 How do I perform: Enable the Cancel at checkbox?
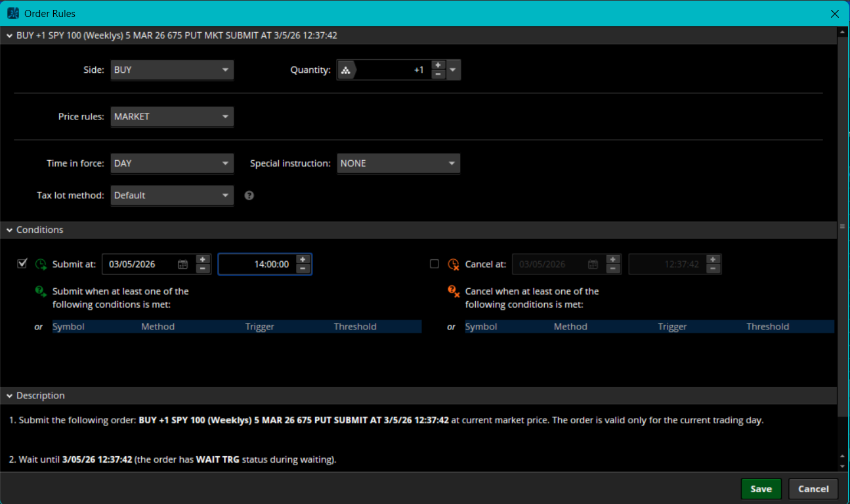[435, 264]
